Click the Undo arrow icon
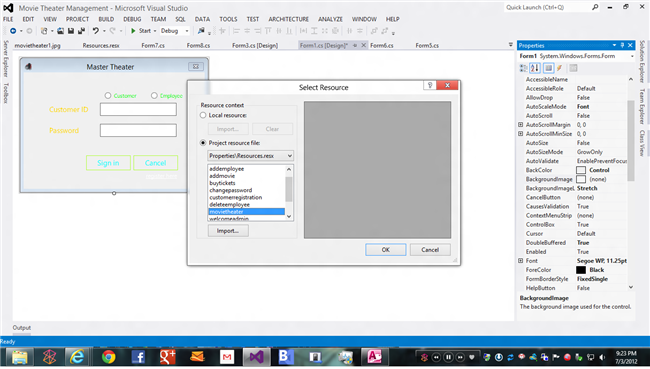 pyautogui.click(x=96, y=31)
